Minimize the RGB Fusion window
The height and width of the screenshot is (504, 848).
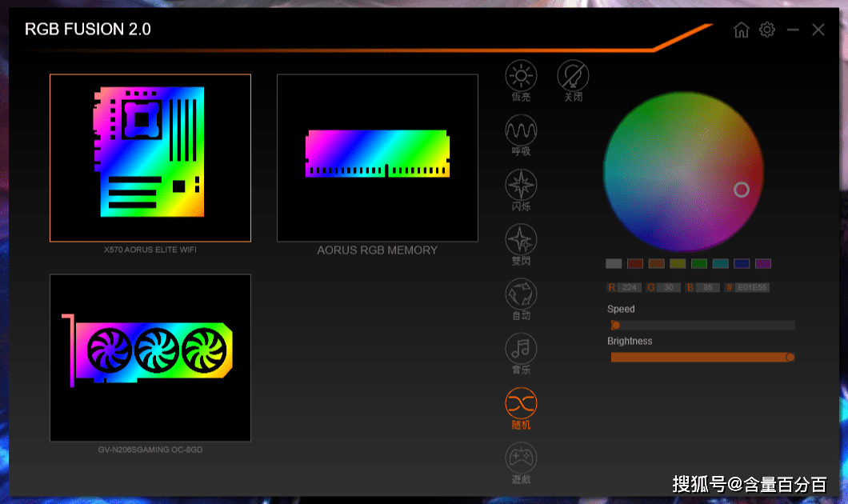[793, 30]
